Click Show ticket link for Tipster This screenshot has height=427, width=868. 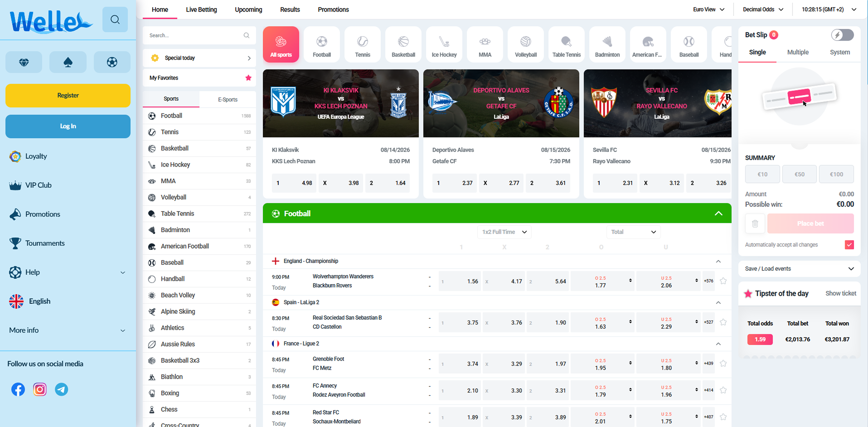[840, 293]
